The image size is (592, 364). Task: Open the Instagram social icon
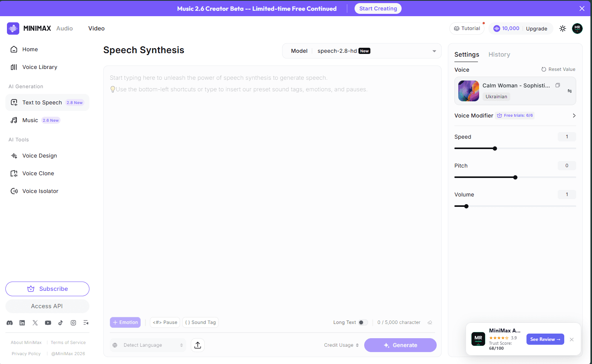coord(73,323)
